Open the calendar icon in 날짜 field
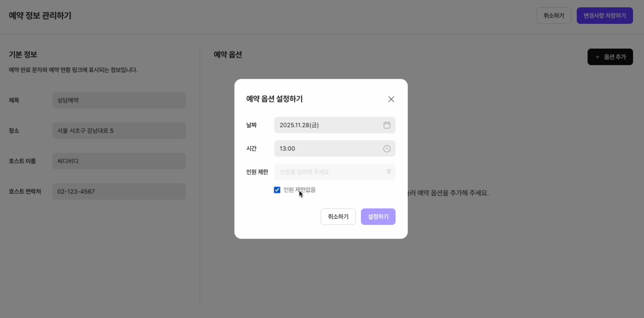Screen dimensions: 644x318 (387, 125)
